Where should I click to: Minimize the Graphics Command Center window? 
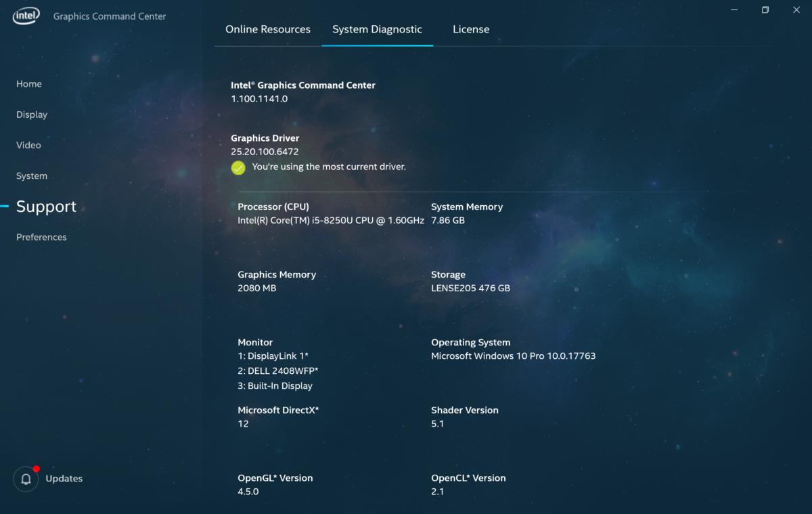pos(734,10)
